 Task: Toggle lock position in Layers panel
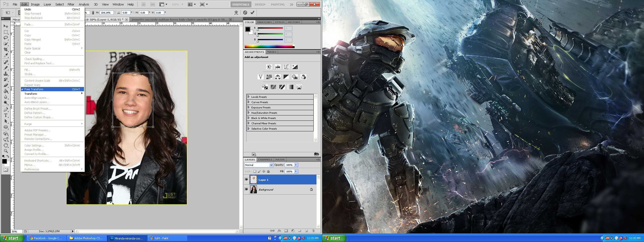[x=264, y=171]
